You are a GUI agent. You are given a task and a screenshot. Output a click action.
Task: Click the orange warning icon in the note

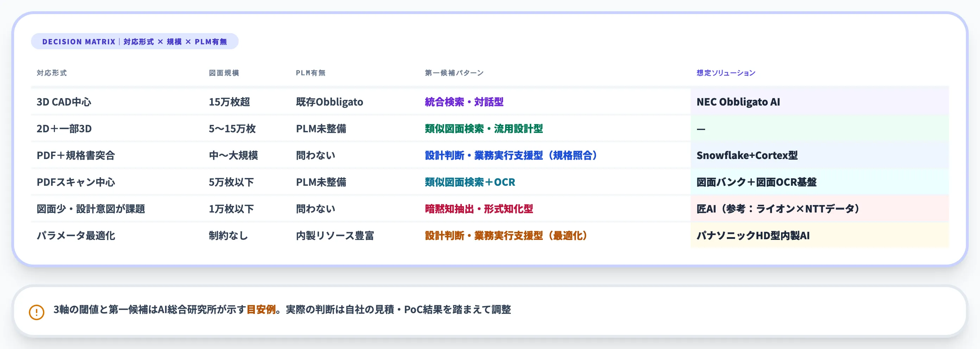tap(37, 312)
